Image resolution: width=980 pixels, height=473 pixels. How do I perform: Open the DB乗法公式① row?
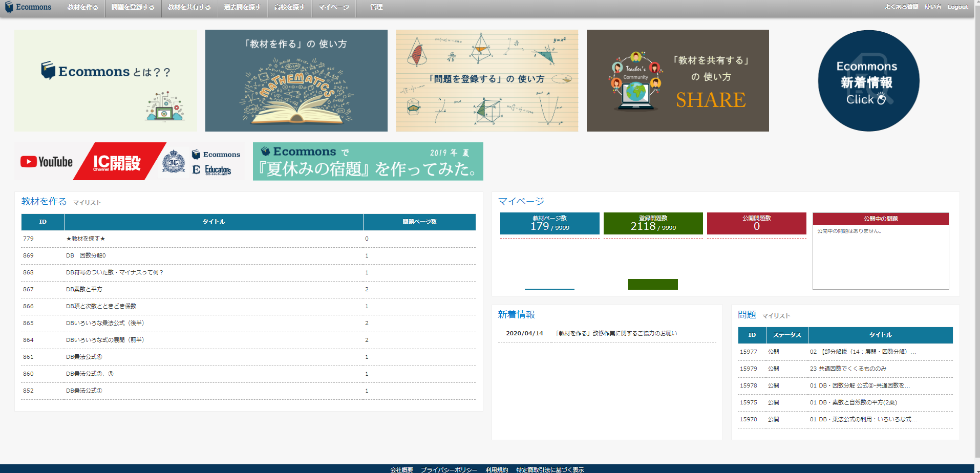point(248,391)
